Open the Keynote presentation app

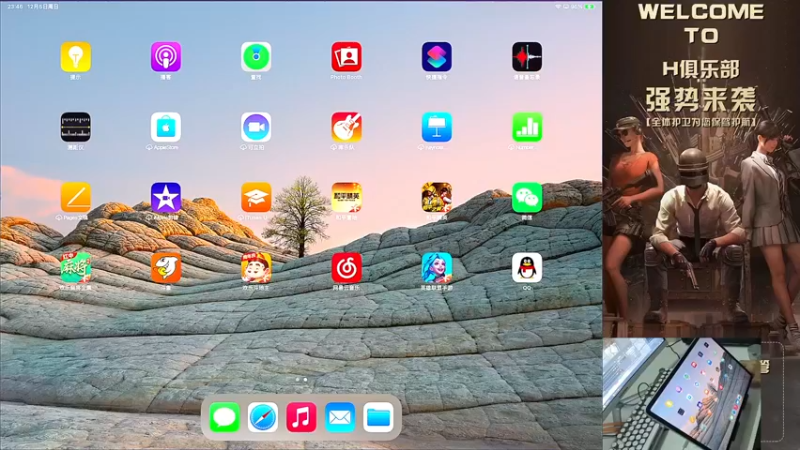click(437, 127)
